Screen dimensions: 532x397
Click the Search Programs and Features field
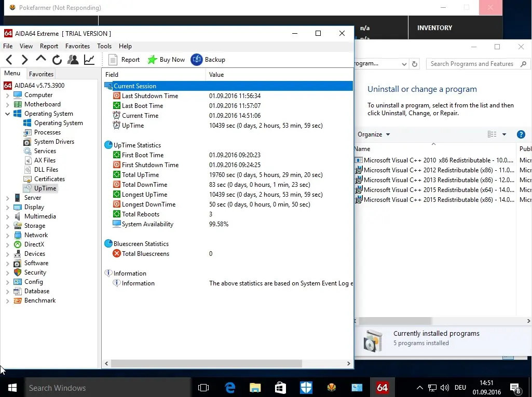pyautogui.click(x=472, y=64)
